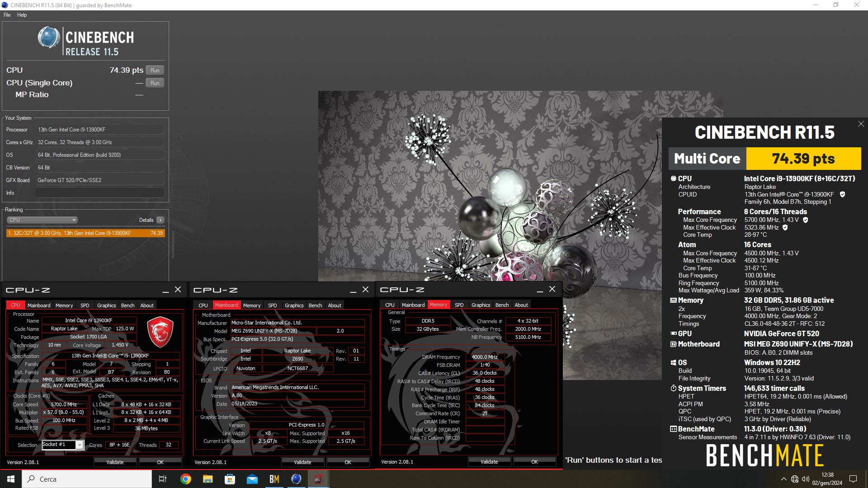Click Validate in the second CPU-Z window

(x=302, y=462)
